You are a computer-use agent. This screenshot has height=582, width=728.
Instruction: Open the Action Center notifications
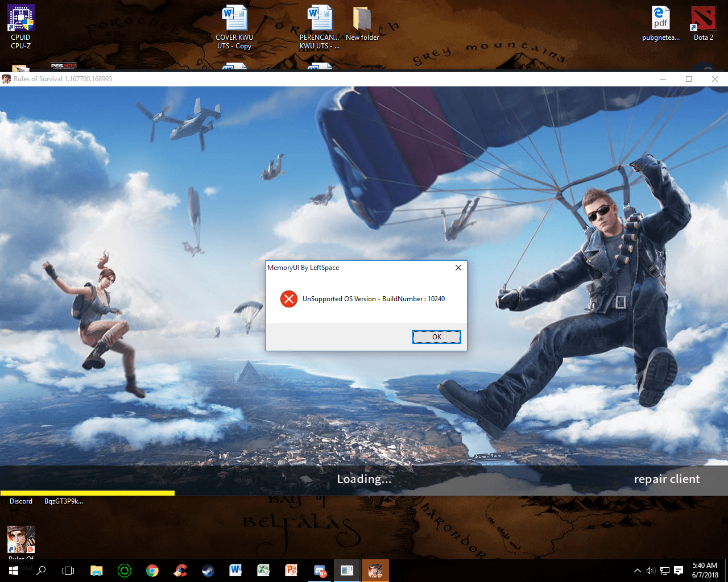(x=679, y=571)
